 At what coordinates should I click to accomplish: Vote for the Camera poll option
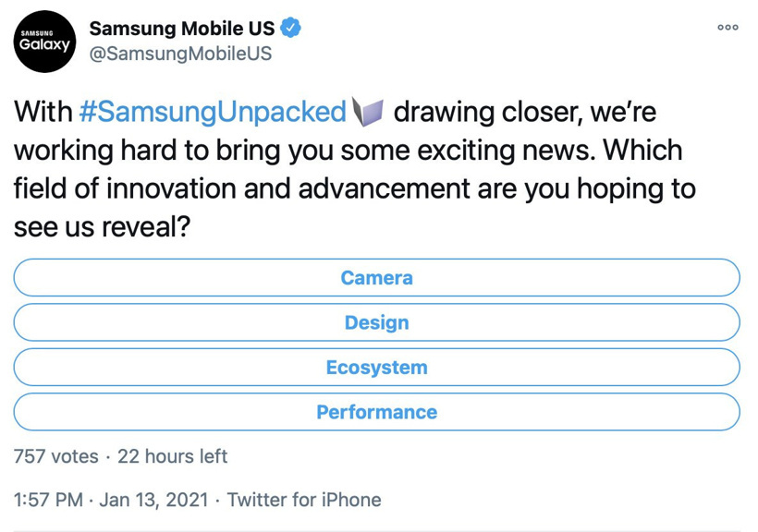[377, 278]
